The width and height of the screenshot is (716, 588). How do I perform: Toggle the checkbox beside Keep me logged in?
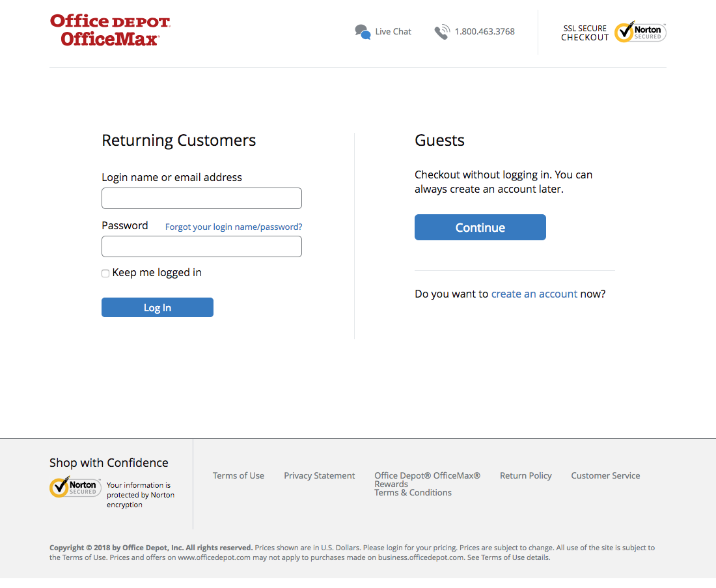coord(105,273)
